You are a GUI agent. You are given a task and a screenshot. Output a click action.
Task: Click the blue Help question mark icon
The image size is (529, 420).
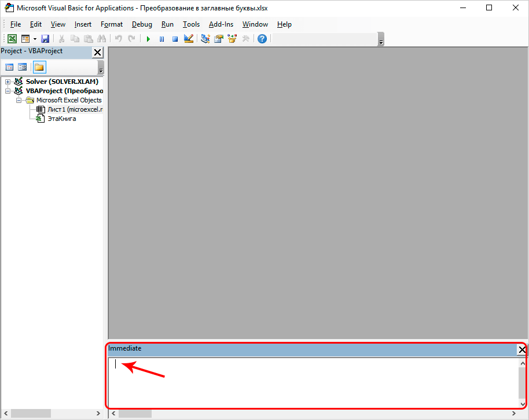click(262, 39)
